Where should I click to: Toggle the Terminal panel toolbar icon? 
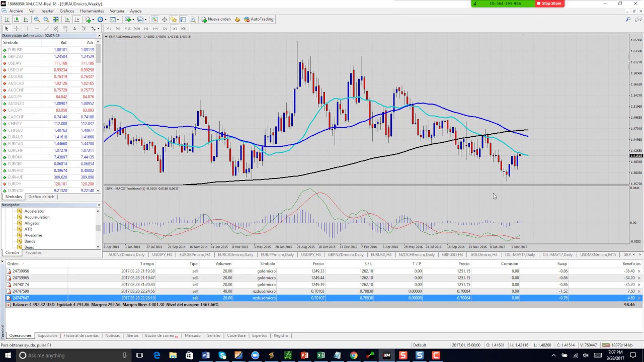point(183,19)
